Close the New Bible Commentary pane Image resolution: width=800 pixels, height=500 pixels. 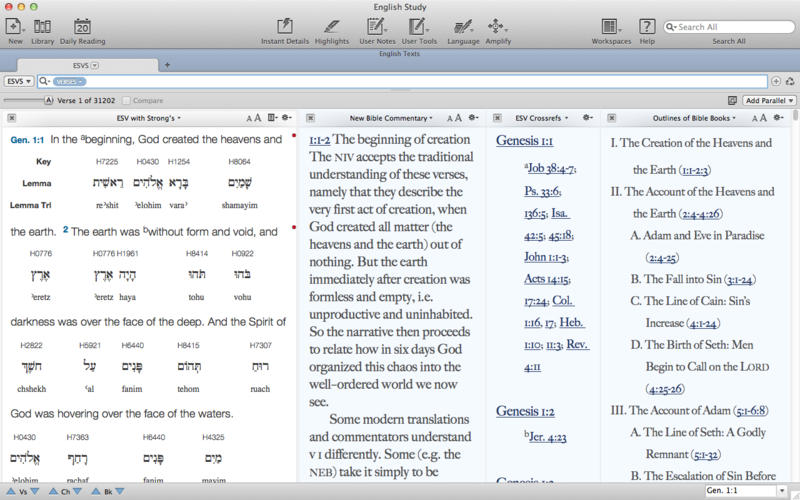310,118
